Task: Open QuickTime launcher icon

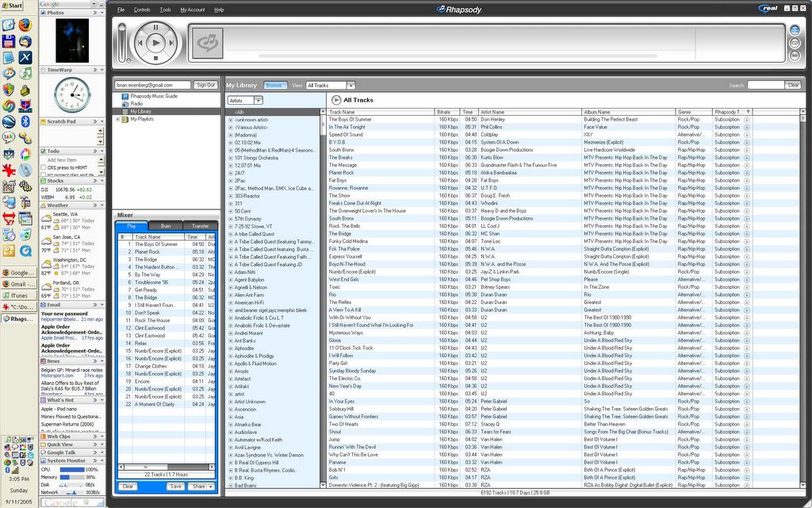Action: click(25, 251)
